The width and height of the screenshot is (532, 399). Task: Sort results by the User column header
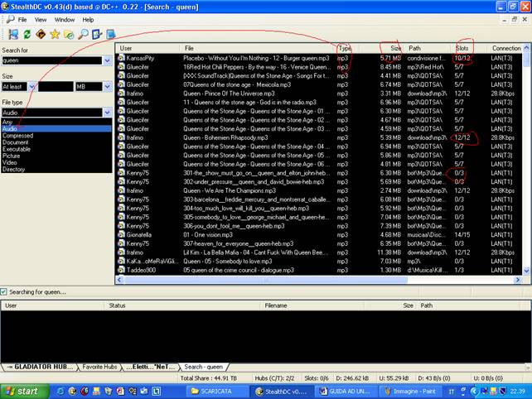(148, 48)
